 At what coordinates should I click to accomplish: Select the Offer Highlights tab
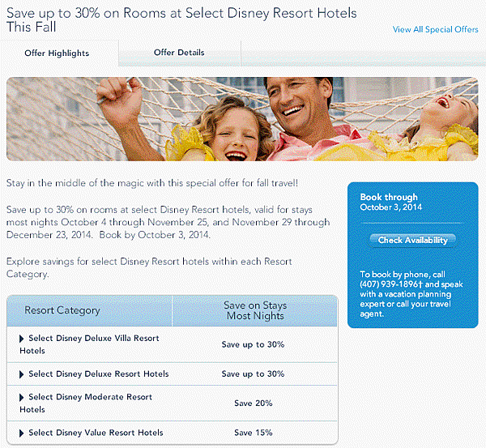(x=57, y=53)
